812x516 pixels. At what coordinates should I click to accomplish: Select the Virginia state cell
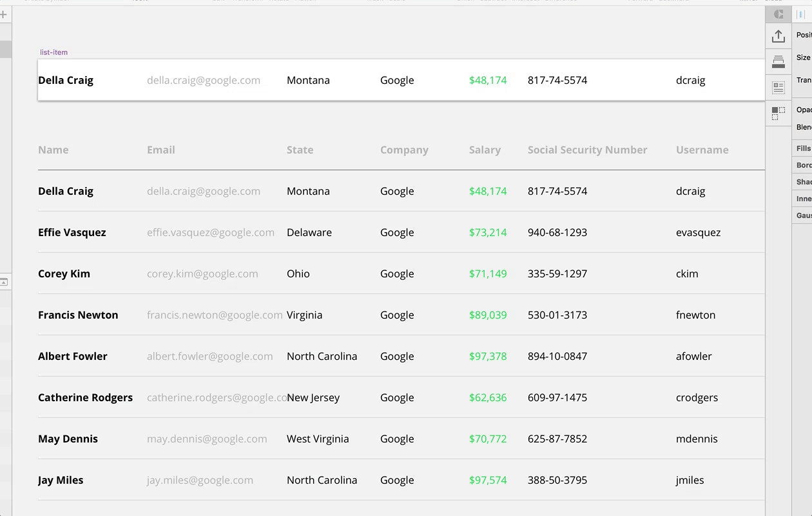pos(305,315)
